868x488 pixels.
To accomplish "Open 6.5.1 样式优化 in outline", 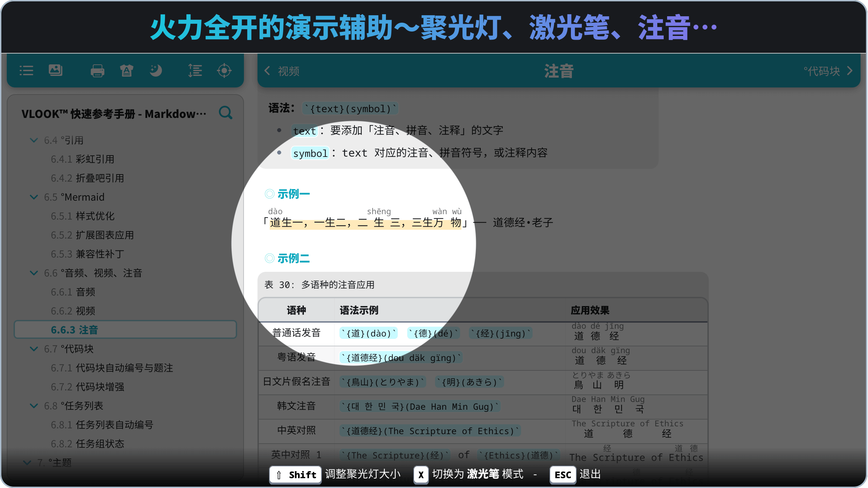I will pos(82,216).
